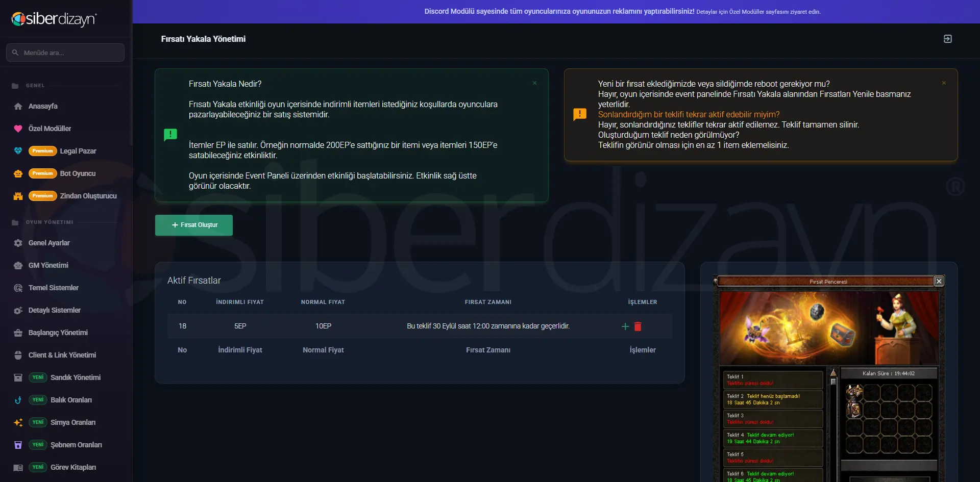Add item to offer 18 with plus icon

pyautogui.click(x=625, y=326)
